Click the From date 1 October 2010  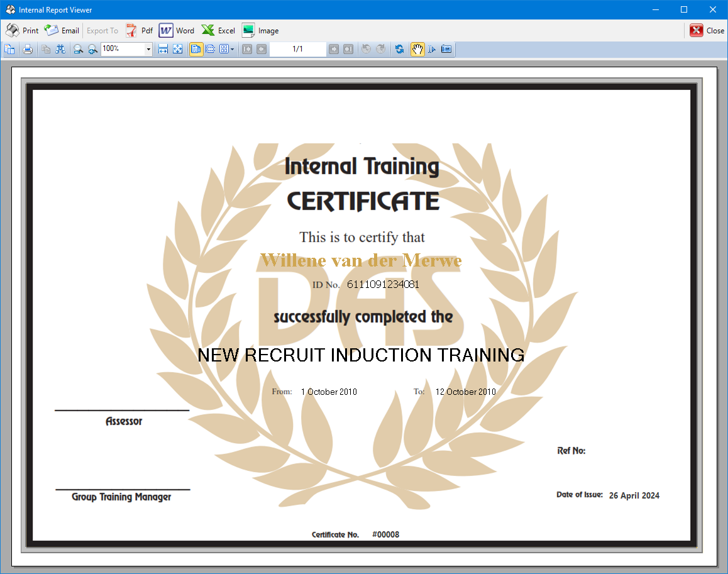(329, 392)
